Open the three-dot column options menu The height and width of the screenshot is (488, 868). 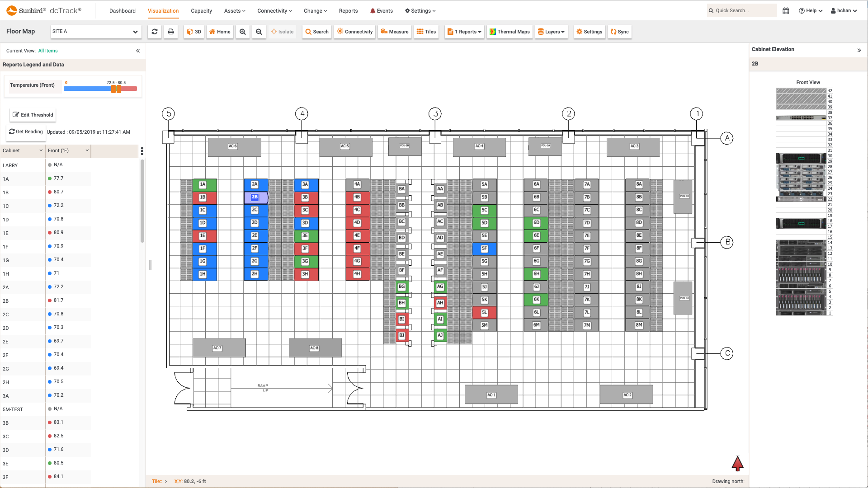(142, 151)
